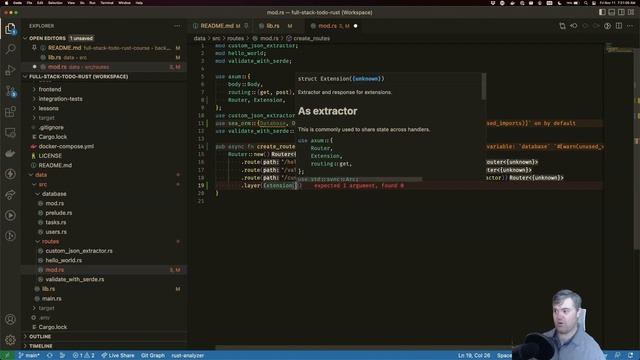Toggle panel layout icon in title bar
The image size is (640, 360).
pos(612,12)
